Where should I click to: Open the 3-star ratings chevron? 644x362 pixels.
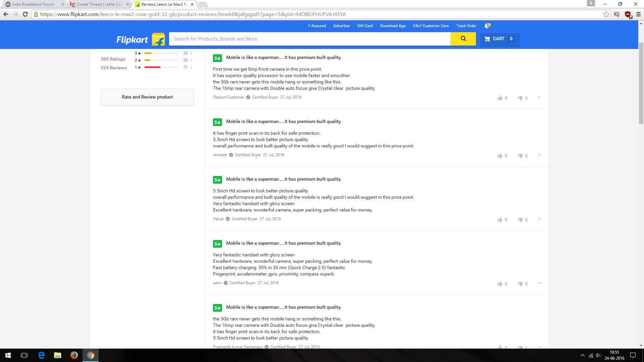click(x=191, y=53)
